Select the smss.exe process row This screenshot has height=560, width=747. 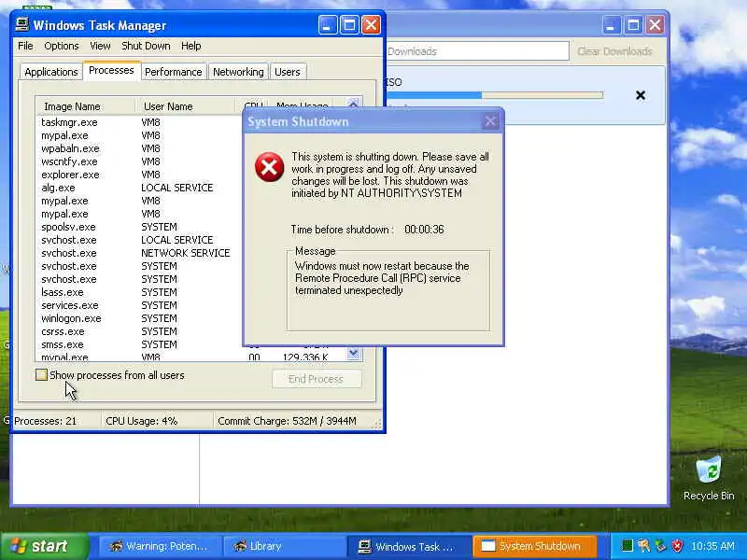pos(138,344)
